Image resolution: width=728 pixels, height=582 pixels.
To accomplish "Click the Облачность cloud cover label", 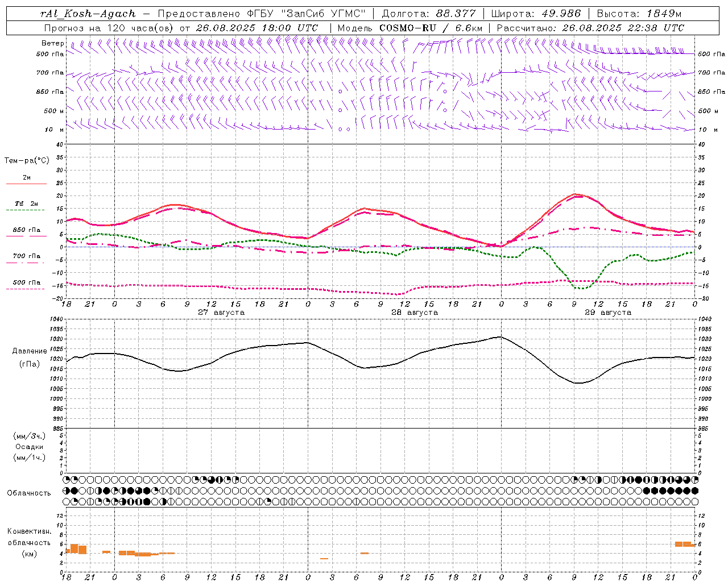I will pyautogui.click(x=29, y=493).
